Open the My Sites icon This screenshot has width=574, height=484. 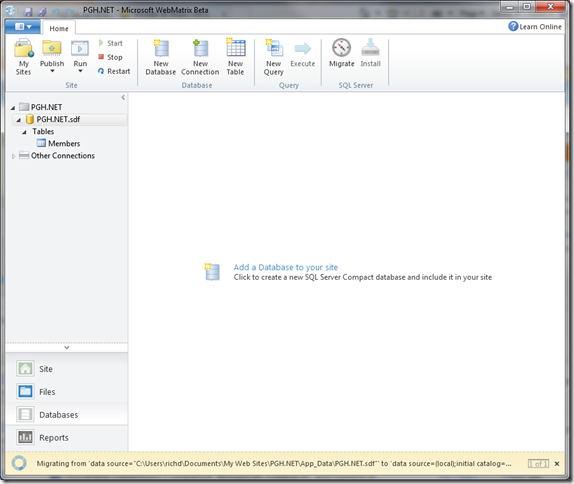(23, 48)
